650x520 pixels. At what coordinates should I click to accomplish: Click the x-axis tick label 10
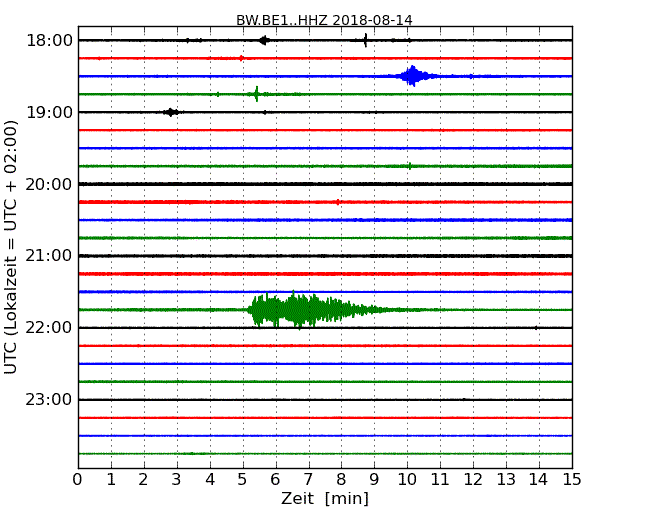coord(407,480)
